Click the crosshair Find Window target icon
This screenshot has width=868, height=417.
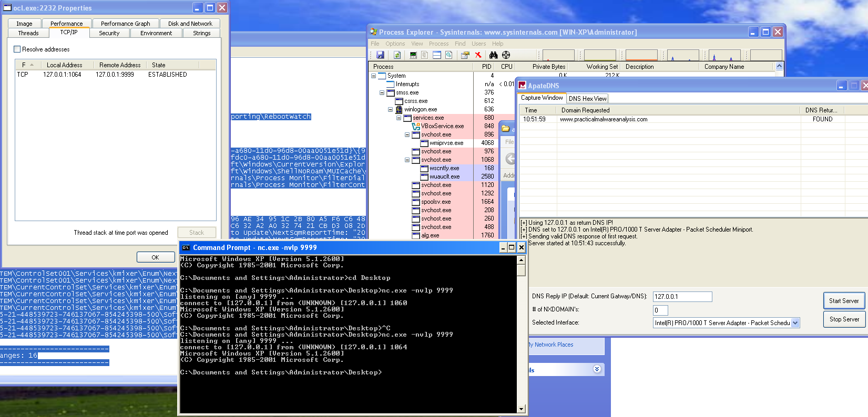click(x=506, y=55)
